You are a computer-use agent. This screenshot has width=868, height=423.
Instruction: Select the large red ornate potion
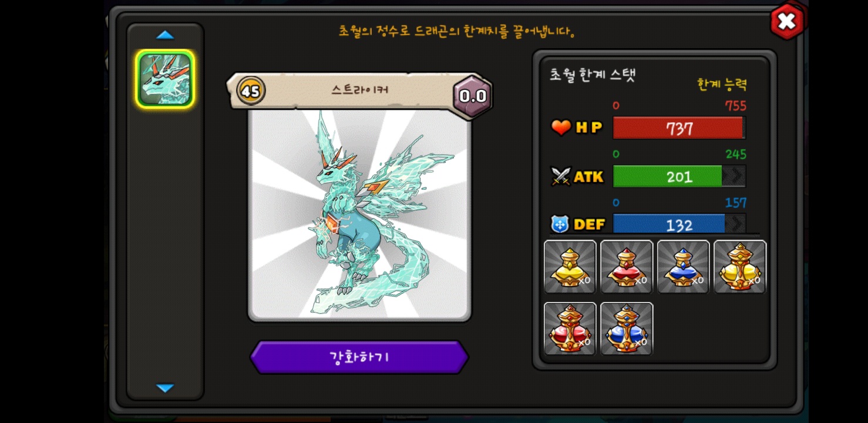(570, 328)
